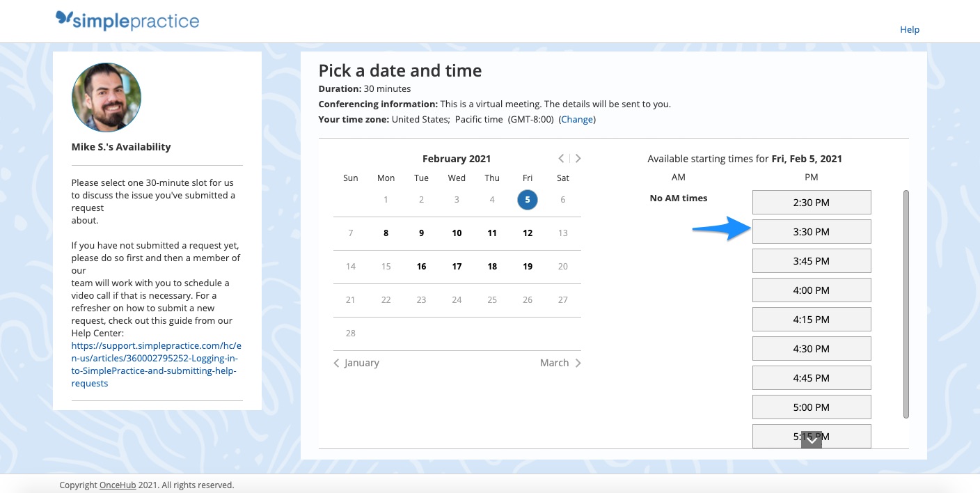Select the 2:30 PM time slot
The image size is (980, 493).
(811, 202)
